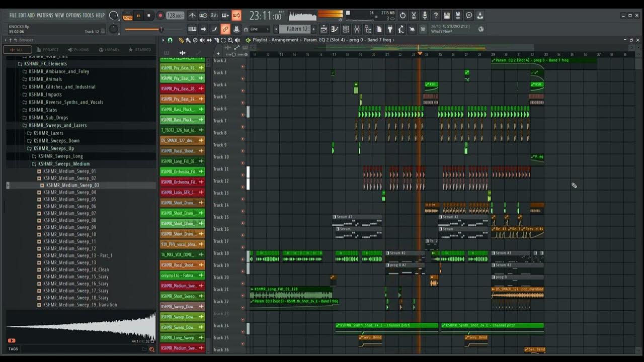Image resolution: width=644 pixels, height=362 pixels.
Task: Open the content library shopping cart icon
Action: pyautogui.click(x=423, y=29)
